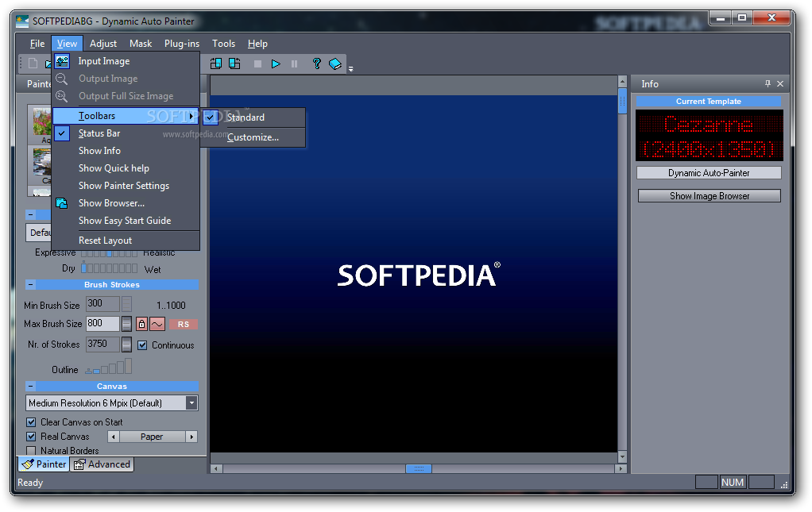This screenshot has width=812, height=512.
Task: Click the Stop painting square button
Action: click(x=257, y=64)
